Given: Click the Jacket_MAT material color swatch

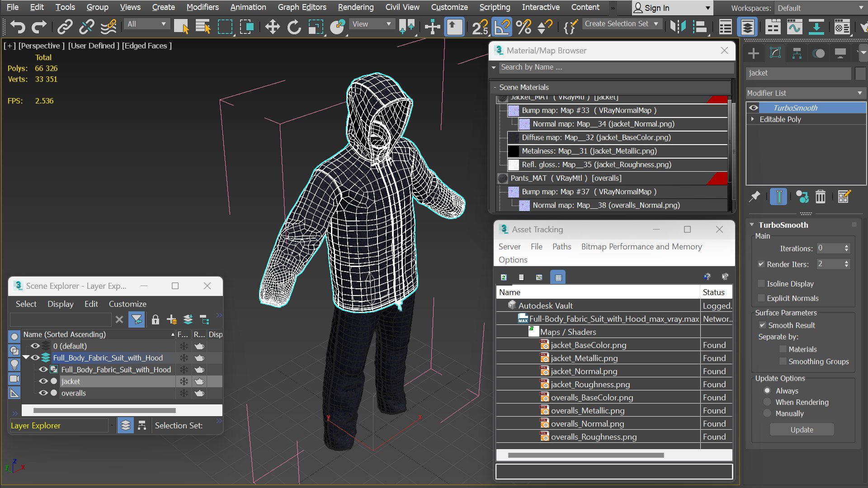Looking at the screenshot, I should pos(503,98).
